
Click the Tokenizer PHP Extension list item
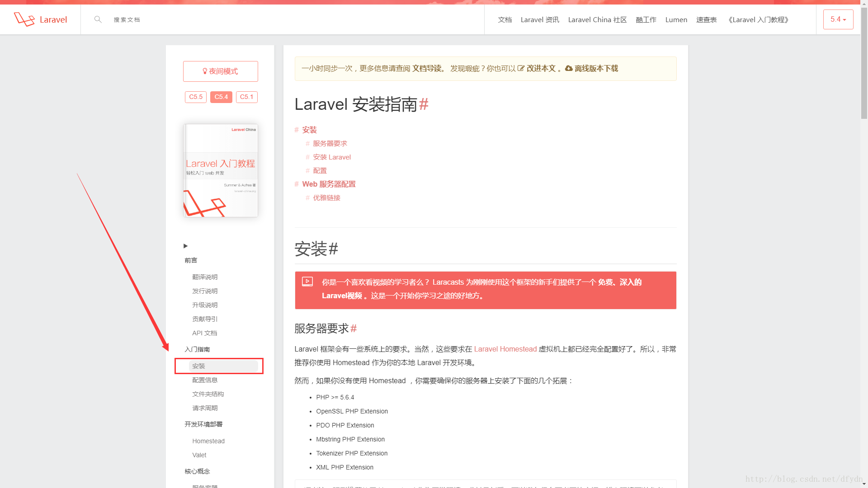coord(352,453)
